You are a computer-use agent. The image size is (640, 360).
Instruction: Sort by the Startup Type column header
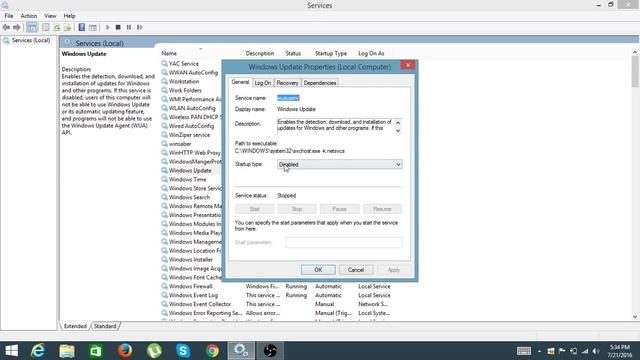pos(331,53)
